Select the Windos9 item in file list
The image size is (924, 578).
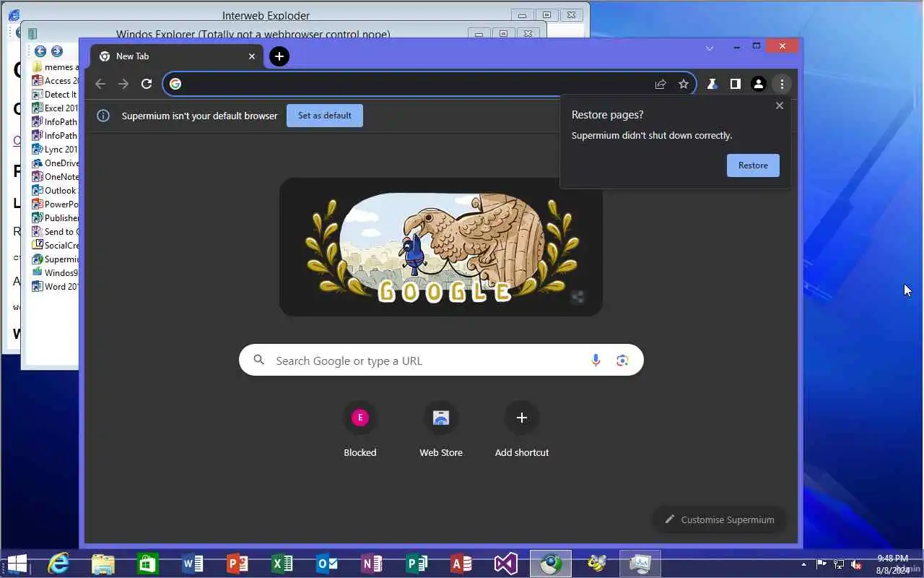(x=56, y=273)
